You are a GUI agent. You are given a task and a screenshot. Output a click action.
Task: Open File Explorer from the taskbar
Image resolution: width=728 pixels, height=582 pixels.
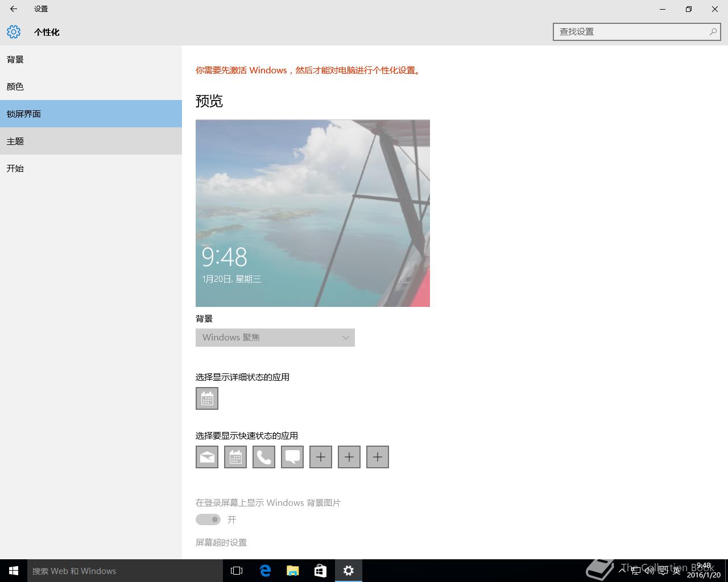click(293, 571)
